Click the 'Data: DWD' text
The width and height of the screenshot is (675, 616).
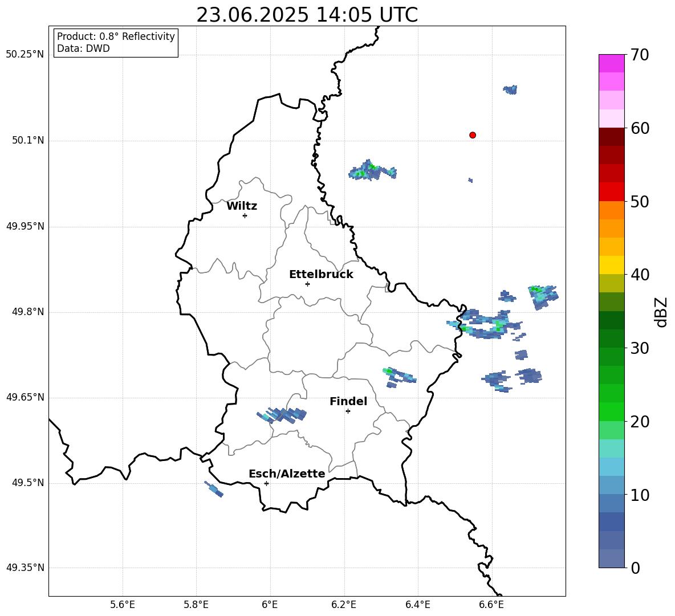(83, 48)
